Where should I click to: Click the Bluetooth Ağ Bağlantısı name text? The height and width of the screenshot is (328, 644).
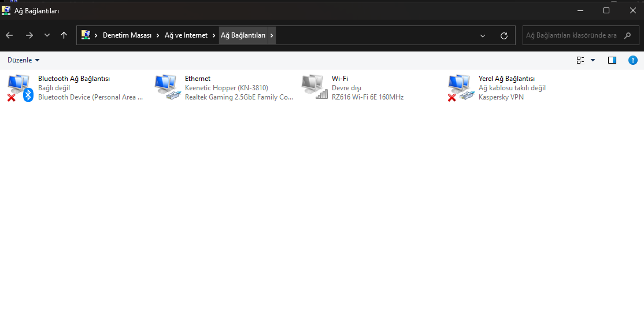(74, 79)
